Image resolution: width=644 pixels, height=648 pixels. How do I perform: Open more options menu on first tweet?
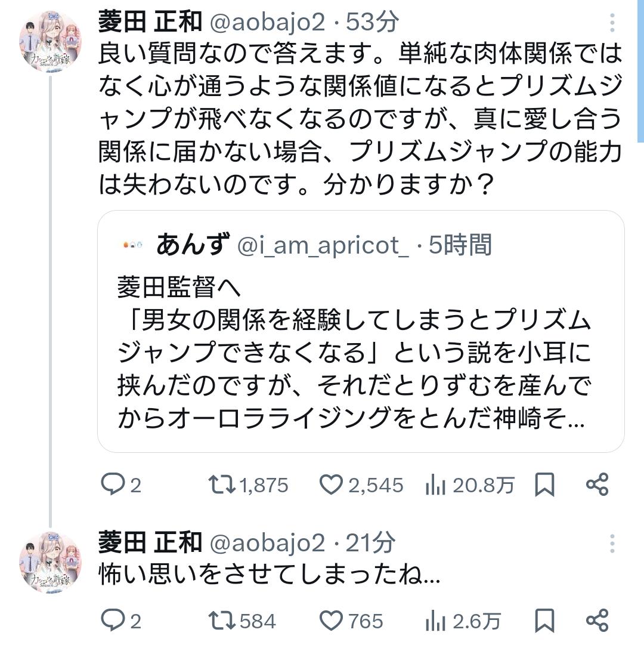(612, 23)
